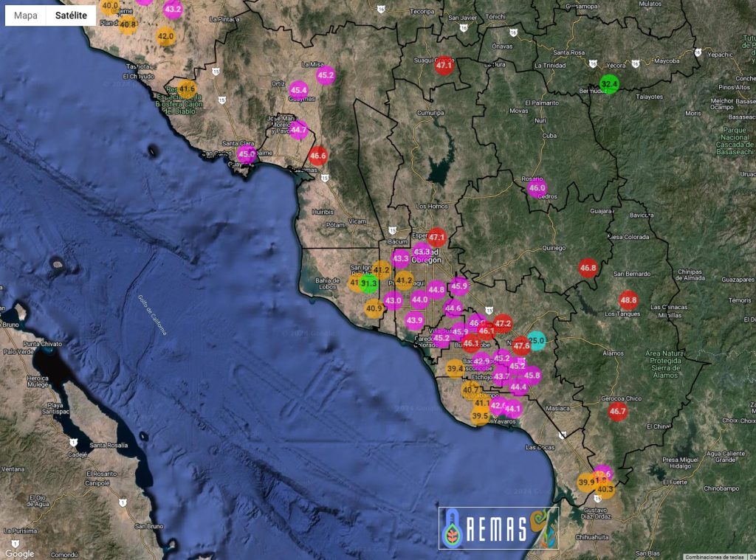Select the magenta 45.0 marker near San Carlos
This screenshot has width=756, height=560.
247,154
